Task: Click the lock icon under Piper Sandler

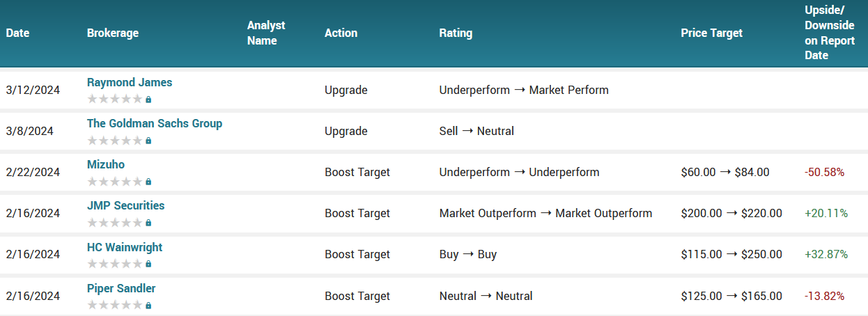Action: tap(148, 305)
